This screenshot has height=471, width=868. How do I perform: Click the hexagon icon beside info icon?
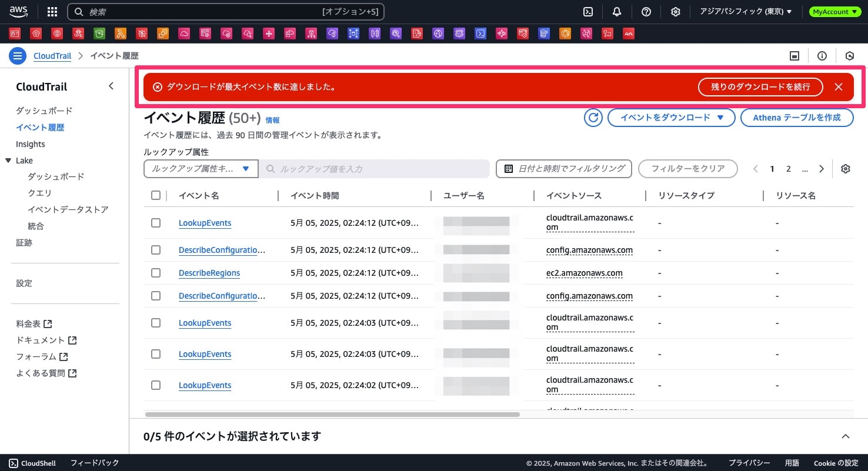(849, 56)
